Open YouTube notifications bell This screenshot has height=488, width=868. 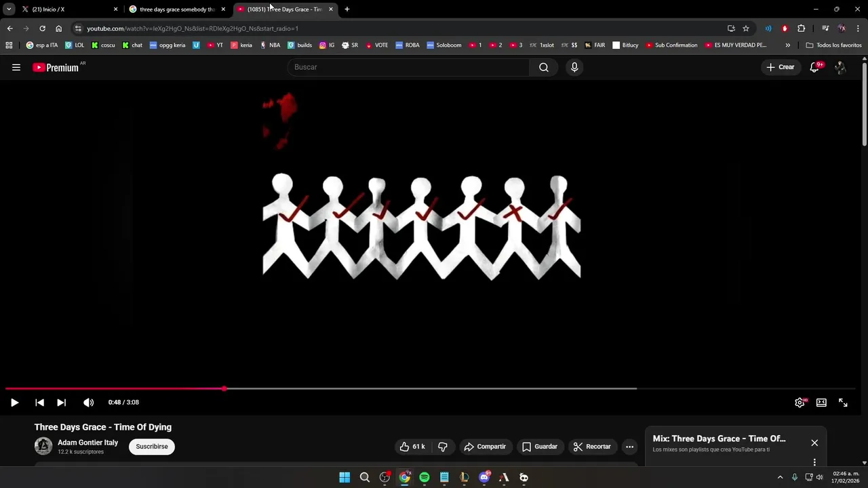pos(814,67)
